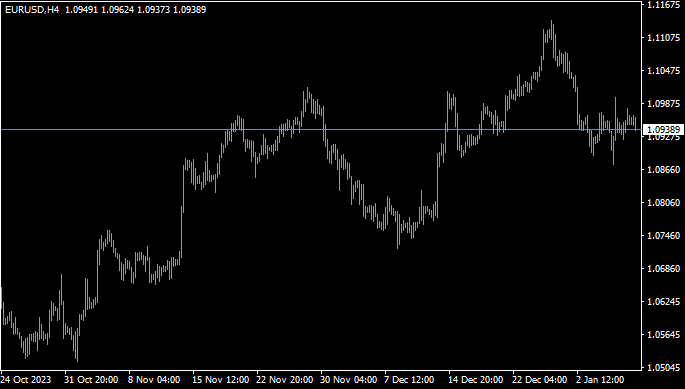Screen dimensions: 685x389
Task: Click the 1.07460 price scale label
Action: point(664,236)
